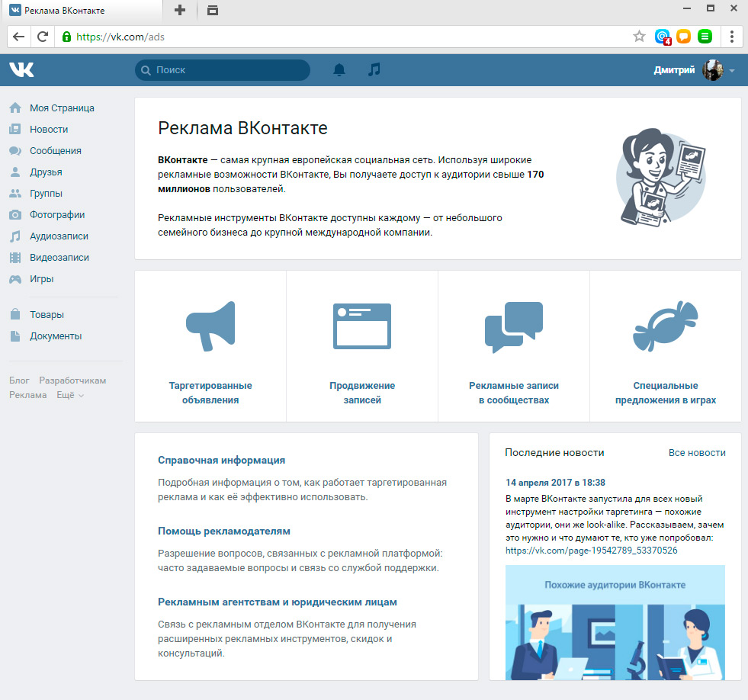
Task: Reload the page in browser
Action: 43,36
